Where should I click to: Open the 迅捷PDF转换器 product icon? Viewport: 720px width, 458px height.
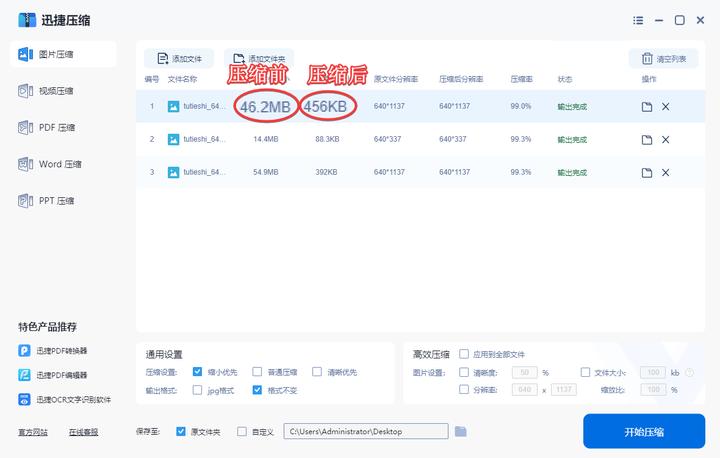click(x=24, y=351)
